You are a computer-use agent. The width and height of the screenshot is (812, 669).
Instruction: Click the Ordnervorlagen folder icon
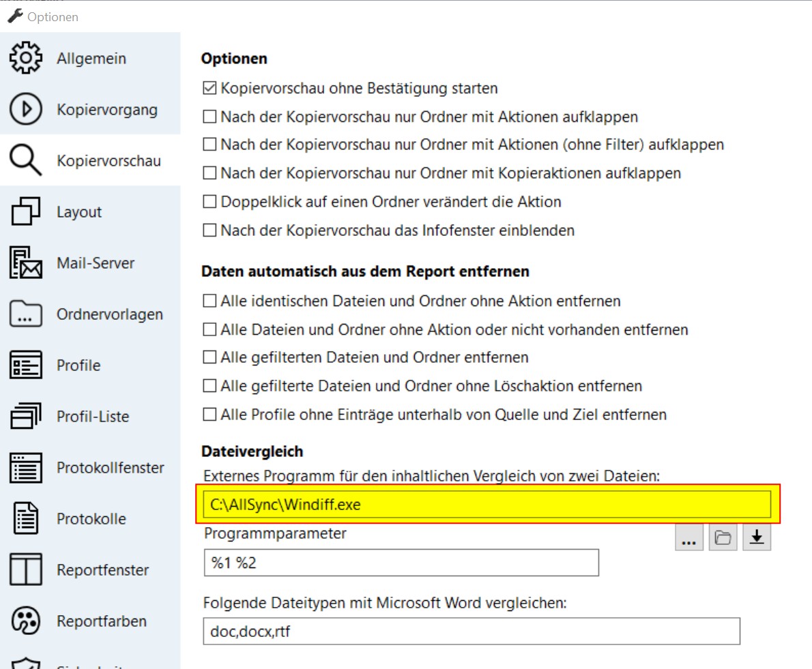click(26, 314)
